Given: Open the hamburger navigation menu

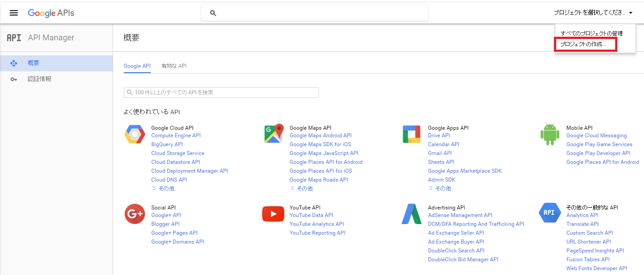Looking at the screenshot, I should [14, 13].
